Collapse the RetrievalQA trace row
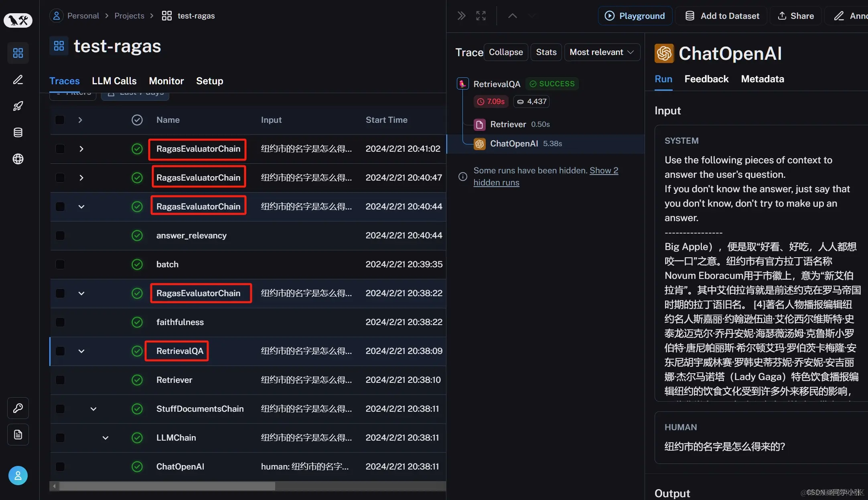868x500 pixels. pyautogui.click(x=81, y=351)
